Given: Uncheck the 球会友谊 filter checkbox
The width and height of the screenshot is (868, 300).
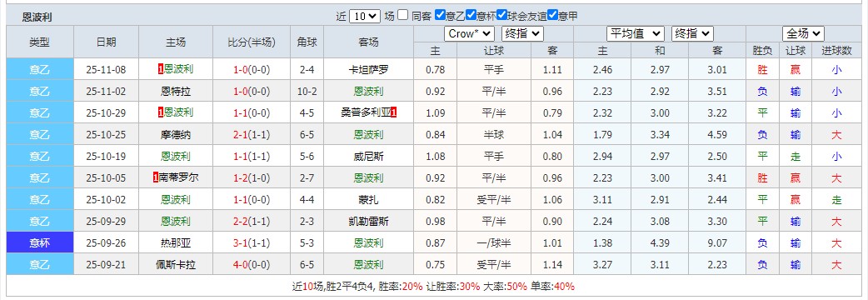Looking at the screenshot, I should [502, 16].
